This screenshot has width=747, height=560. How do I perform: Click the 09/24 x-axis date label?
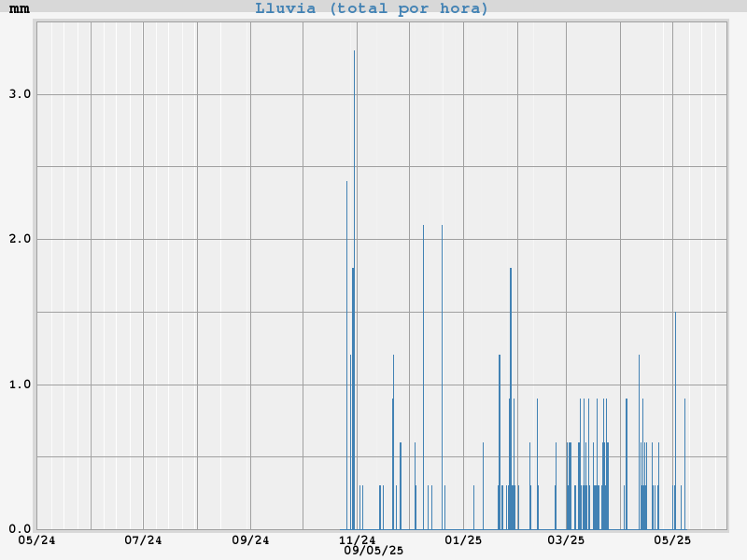tap(250, 540)
